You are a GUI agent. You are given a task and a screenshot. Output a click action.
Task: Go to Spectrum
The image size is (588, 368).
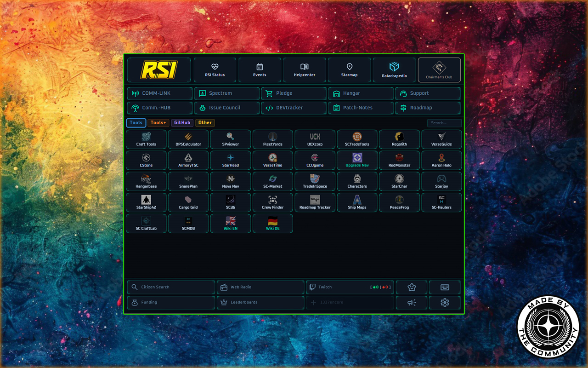(227, 93)
